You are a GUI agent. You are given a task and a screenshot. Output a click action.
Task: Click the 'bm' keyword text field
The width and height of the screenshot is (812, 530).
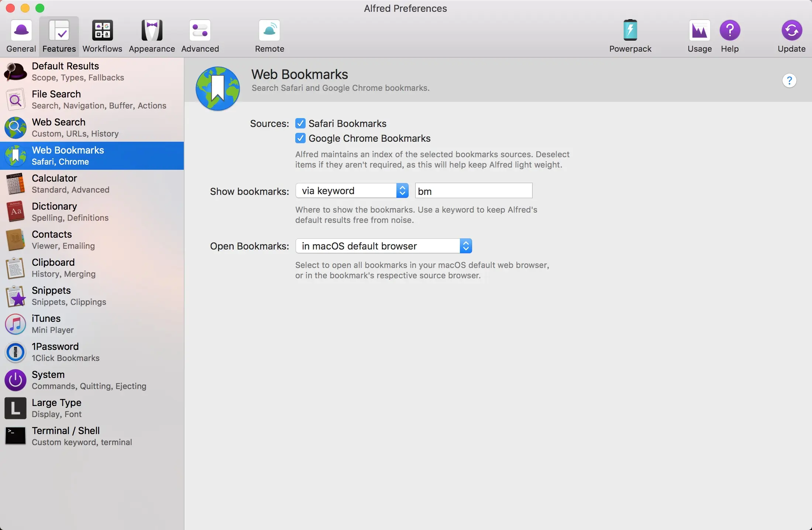tap(474, 191)
